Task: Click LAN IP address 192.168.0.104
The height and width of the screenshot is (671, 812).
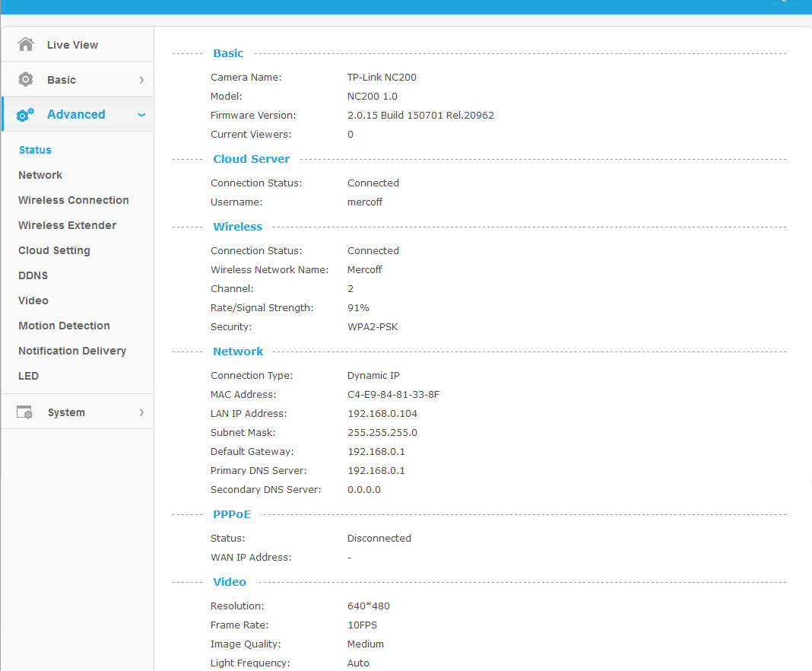Action: coord(382,414)
